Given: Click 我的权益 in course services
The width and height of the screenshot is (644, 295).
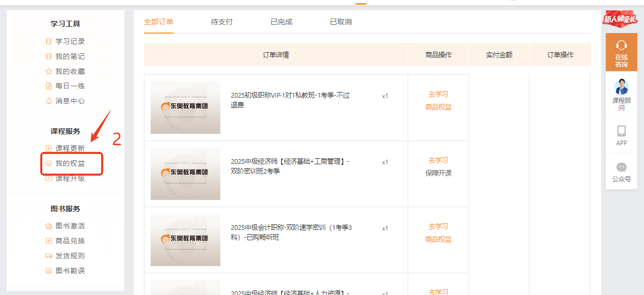Looking at the screenshot, I should 70,163.
